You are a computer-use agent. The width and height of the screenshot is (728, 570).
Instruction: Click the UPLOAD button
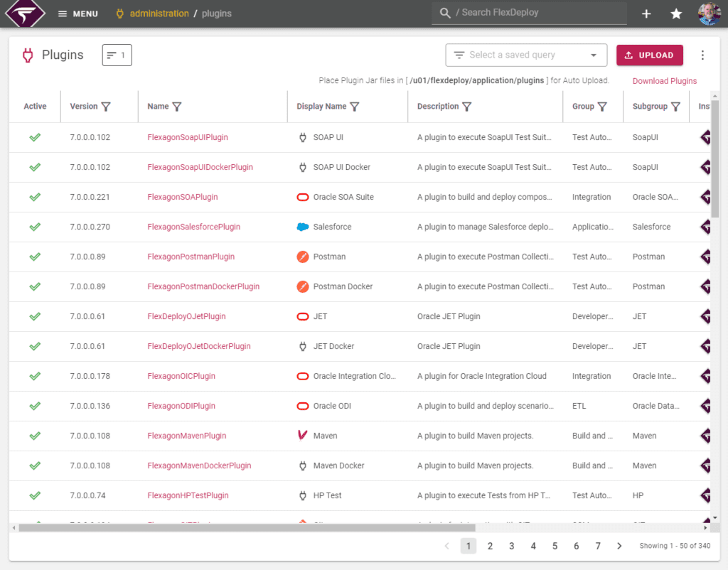(x=650, y=55)
